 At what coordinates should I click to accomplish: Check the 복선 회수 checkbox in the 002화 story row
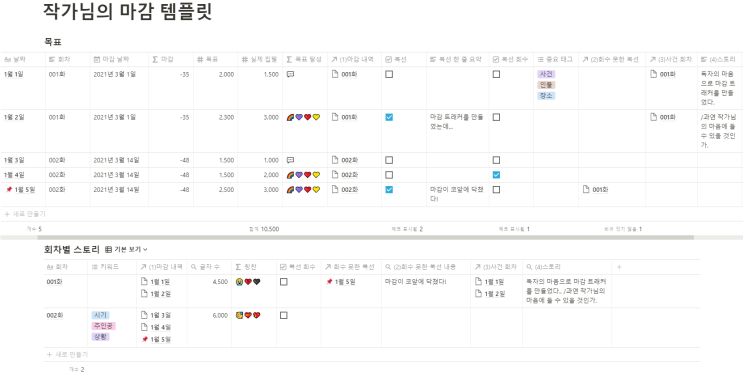[x=283, y=315]
